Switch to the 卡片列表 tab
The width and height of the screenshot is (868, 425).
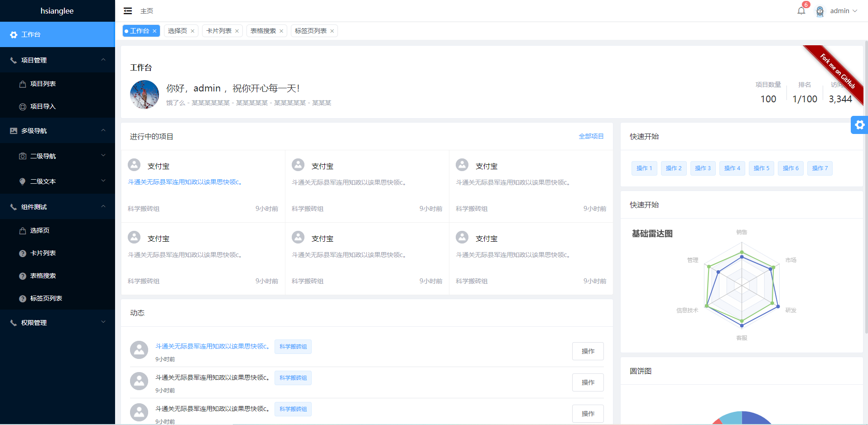[x=219, y=31]
